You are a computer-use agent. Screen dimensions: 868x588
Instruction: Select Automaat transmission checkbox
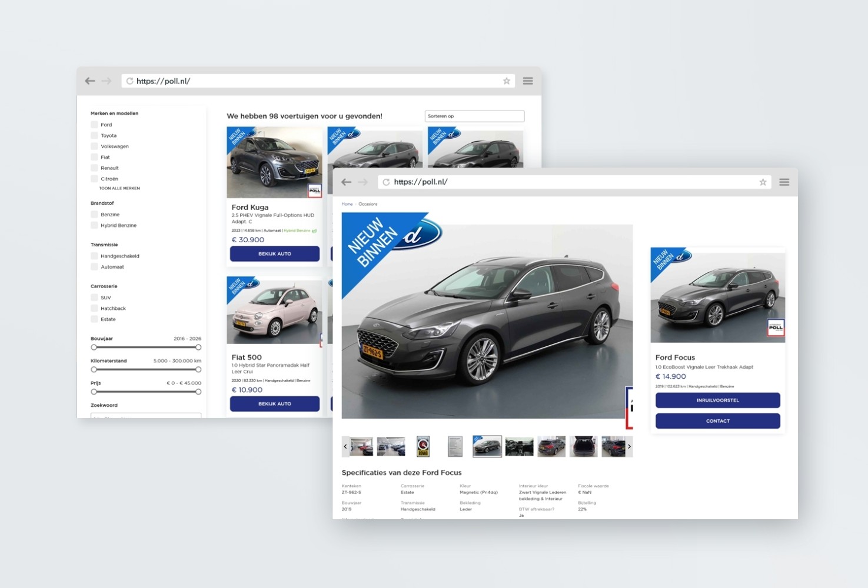click(x=94, y=267)
